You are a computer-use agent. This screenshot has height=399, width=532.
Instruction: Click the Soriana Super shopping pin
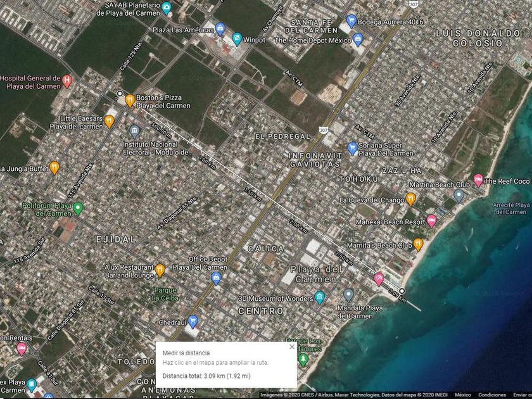click(353, 149)
